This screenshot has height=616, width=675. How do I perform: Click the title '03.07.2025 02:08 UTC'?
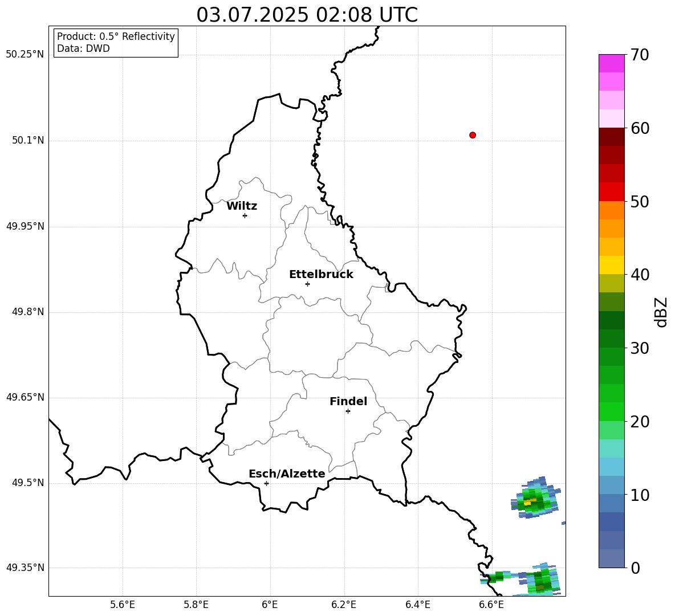(x=307, y=15)
